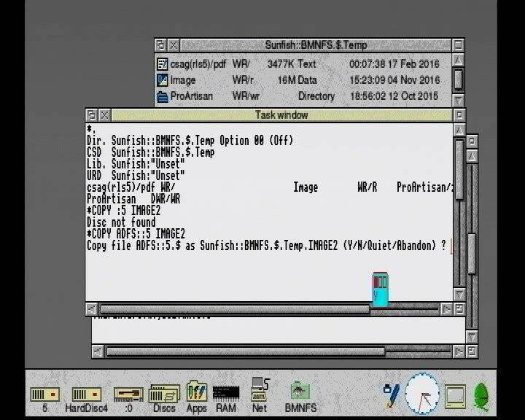This screenshot has width=525, height=420.
Task: Click the display monitor icon on icon bar
Action: (x=456, y=394)
